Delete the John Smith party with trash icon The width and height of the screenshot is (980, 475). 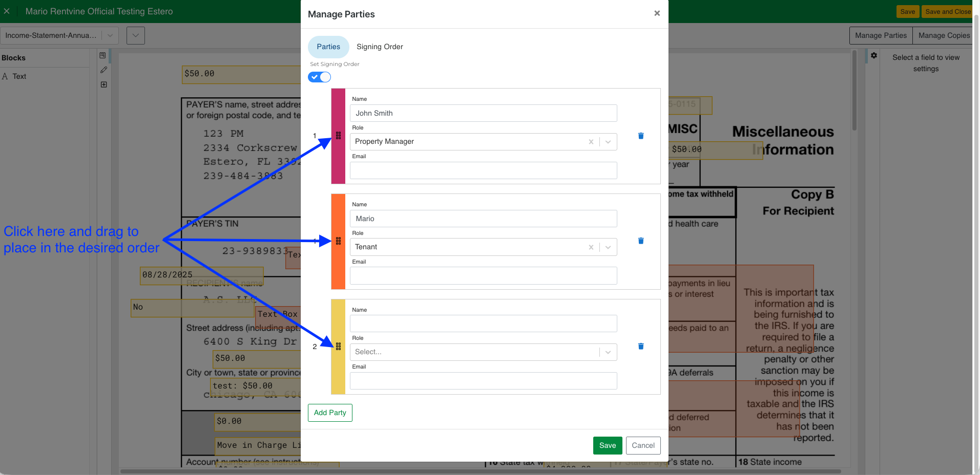click(640, 136)
